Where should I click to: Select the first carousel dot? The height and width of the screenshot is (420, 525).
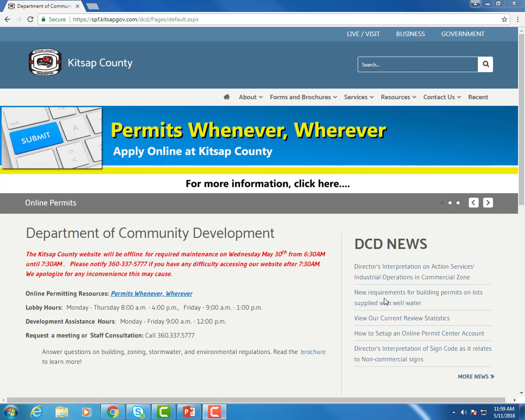pyautogui.click(x=442, y=203)
